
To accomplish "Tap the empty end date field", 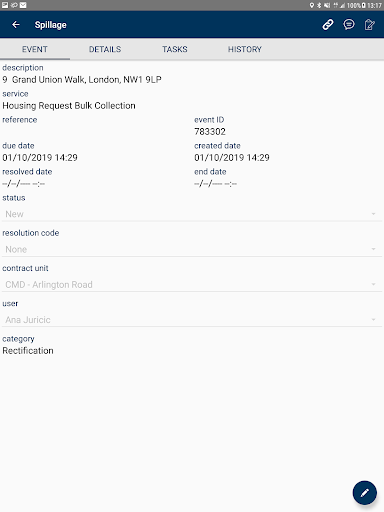I will point(215,184).
